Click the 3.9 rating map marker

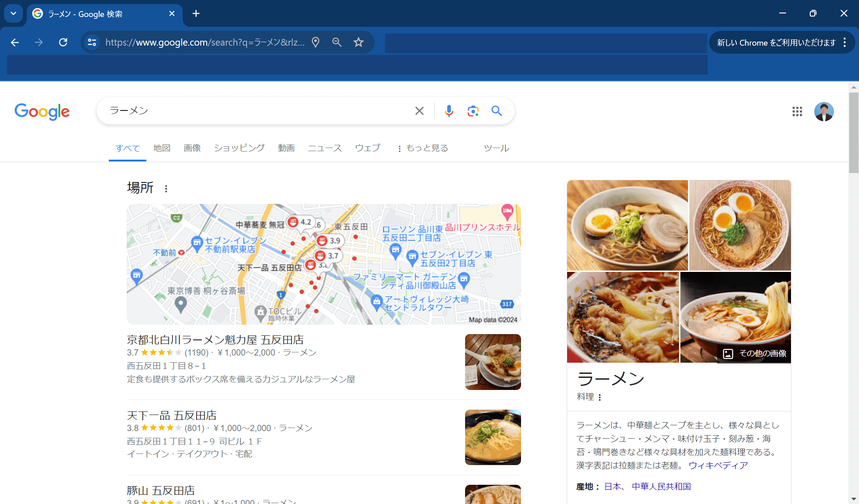click(x=329, y=241)
